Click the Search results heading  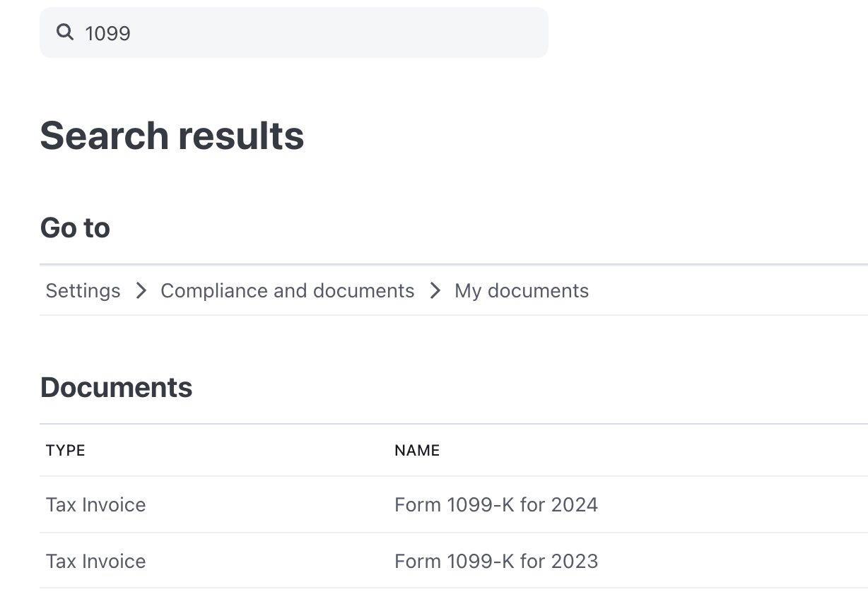coord(172,135)
